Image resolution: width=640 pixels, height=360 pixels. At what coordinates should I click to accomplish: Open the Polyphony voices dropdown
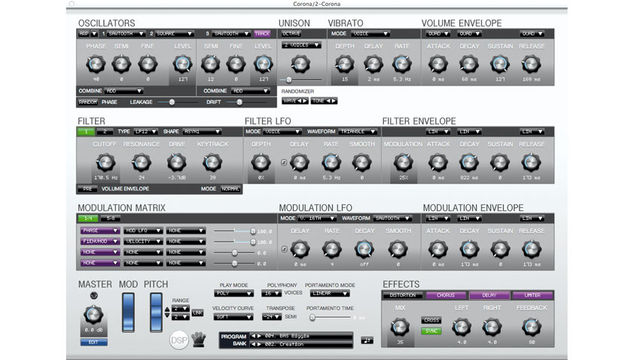(271, 293)
